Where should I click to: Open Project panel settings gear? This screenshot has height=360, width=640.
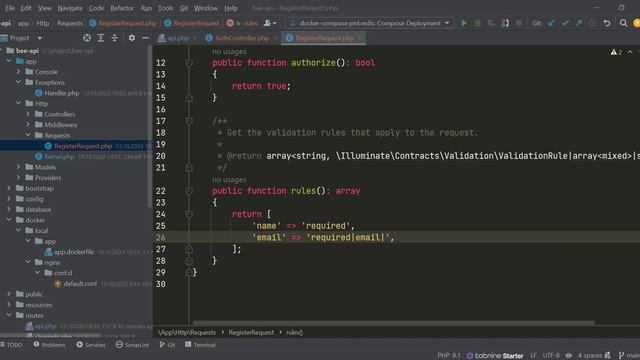(x=131, y=38)
